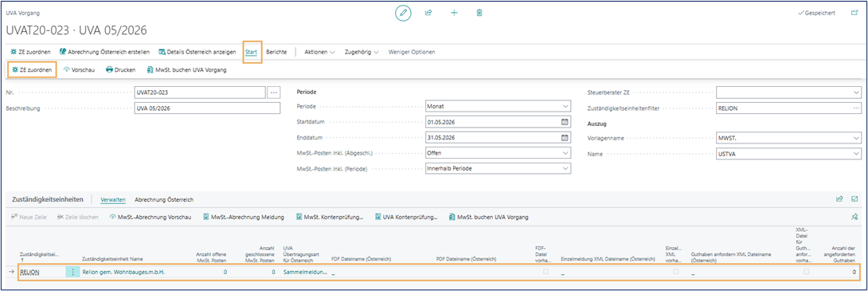Click ZE zuordnen in the top action row
This screenshot has height=291, width=868.
(31, 52)
